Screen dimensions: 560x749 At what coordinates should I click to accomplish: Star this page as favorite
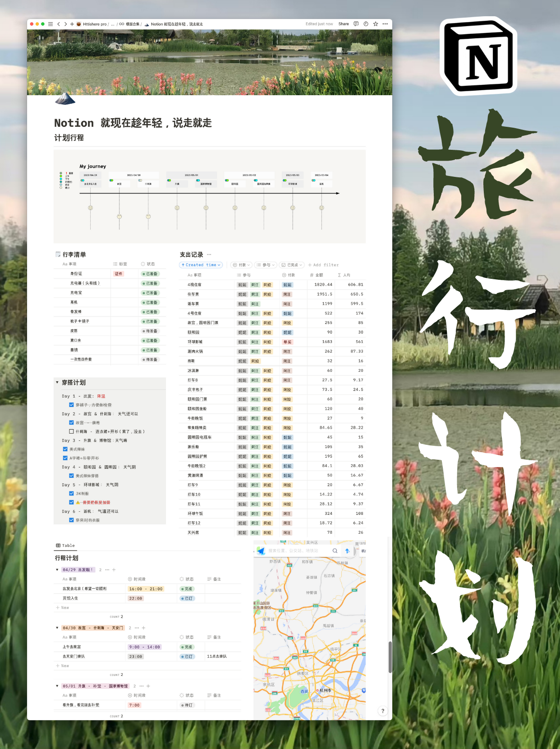[376, 24]
